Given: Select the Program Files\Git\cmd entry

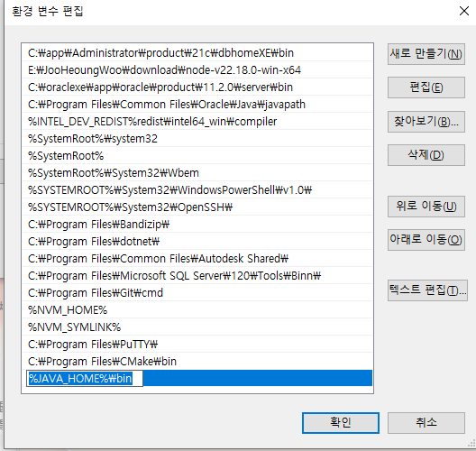Looking at the screenshot, I should pyautogui.click(x=197, y=293).
